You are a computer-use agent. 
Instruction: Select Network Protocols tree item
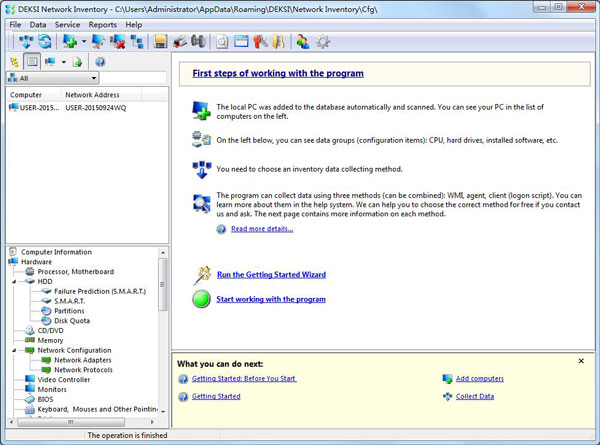click(x=83, y=370)
